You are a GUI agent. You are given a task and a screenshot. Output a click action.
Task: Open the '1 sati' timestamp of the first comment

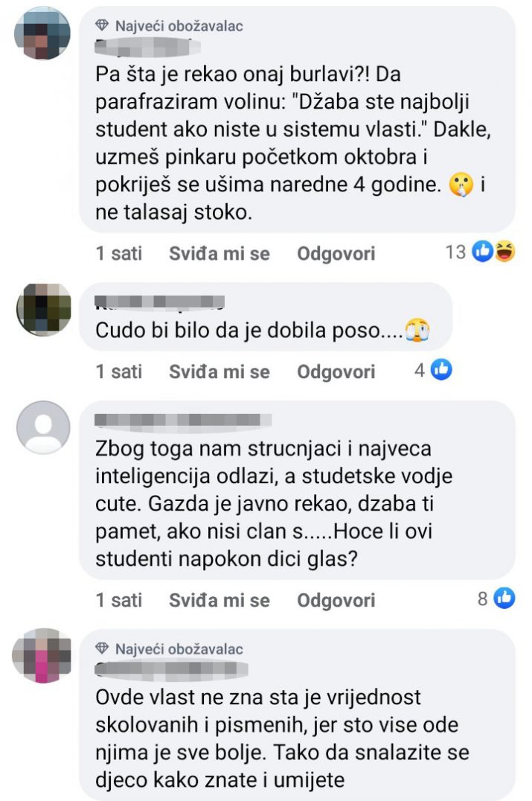pyautogui.click(x=119, y=253)
